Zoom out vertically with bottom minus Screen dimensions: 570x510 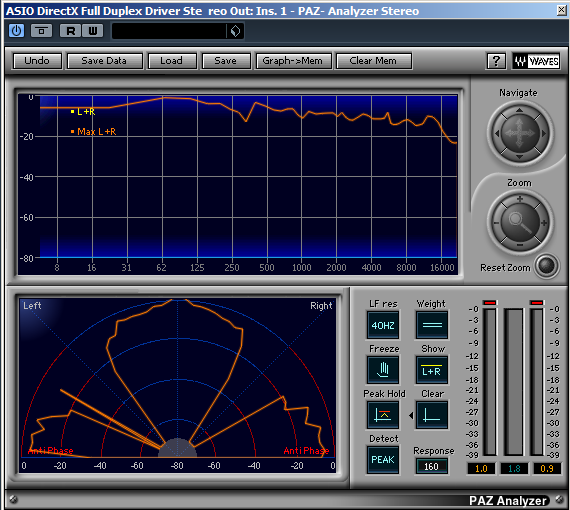(x=520, y=246)
